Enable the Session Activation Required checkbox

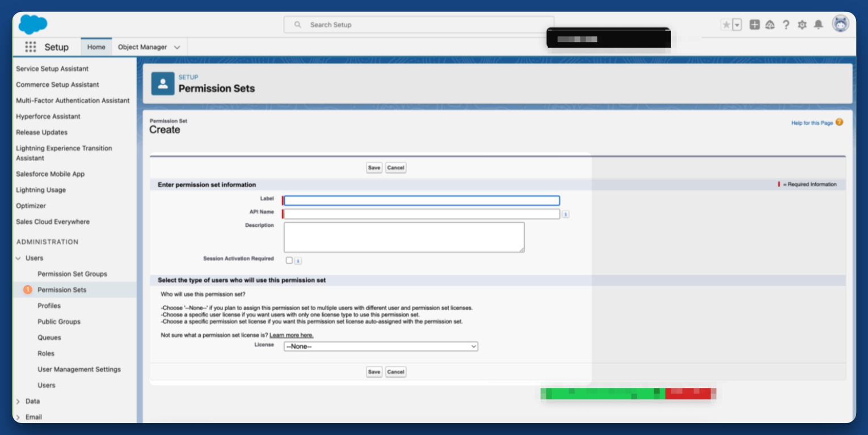[x=289, y=260]
